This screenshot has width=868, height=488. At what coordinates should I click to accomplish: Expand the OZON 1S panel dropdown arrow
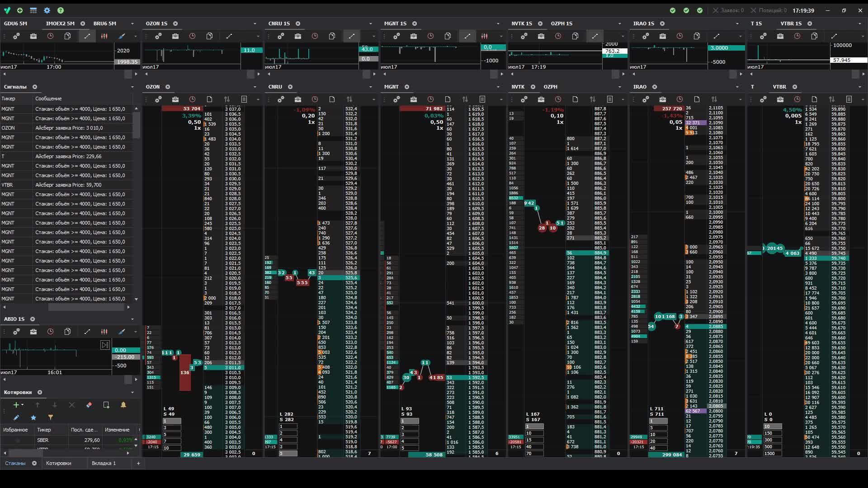[255, 23]
